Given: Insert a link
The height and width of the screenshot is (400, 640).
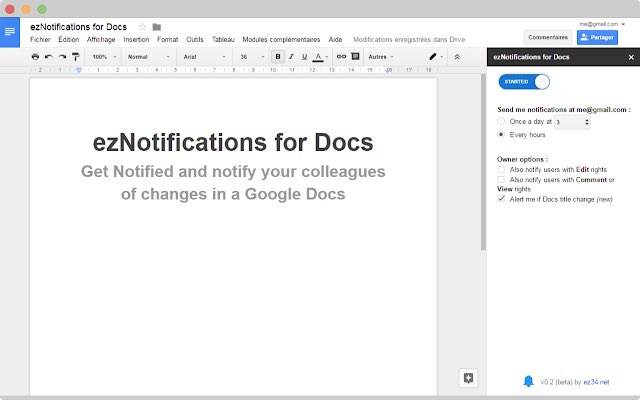Looking at the screenshot, I should coord(341,56).
